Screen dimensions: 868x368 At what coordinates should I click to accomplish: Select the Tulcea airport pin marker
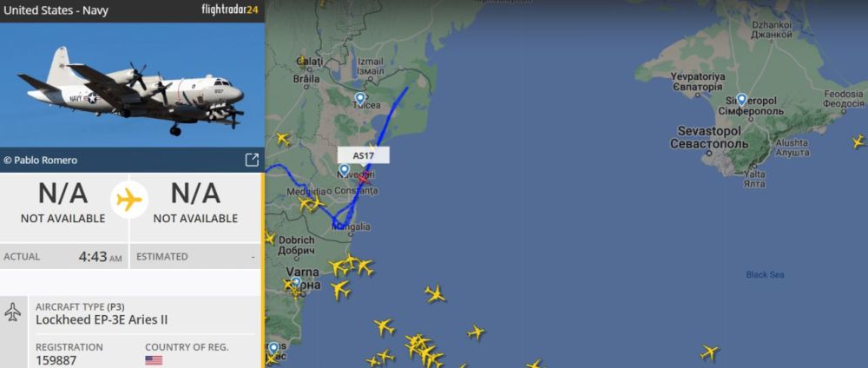(x=360, y=99)
